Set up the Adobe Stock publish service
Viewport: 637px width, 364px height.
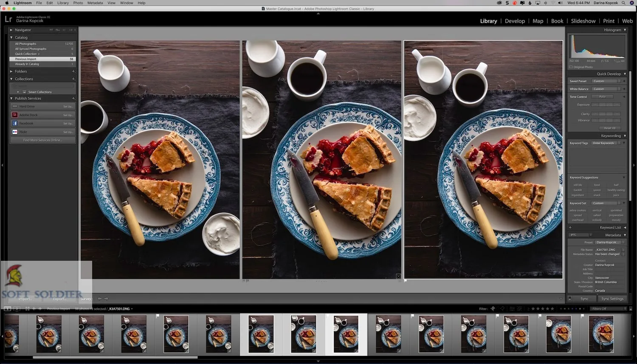pyautogui.click(x=68, y=115)
